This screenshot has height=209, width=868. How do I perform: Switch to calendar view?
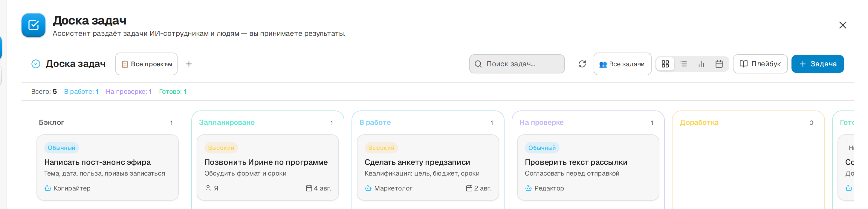click(719, 64)
